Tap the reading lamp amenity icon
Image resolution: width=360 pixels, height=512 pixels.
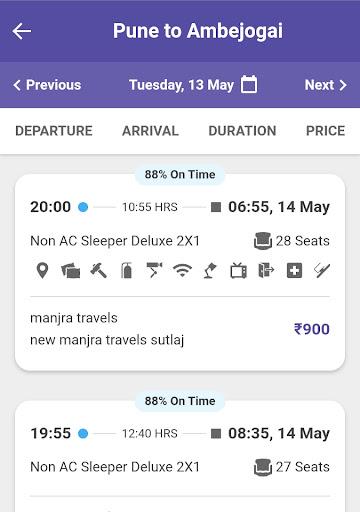pos(210,270)
